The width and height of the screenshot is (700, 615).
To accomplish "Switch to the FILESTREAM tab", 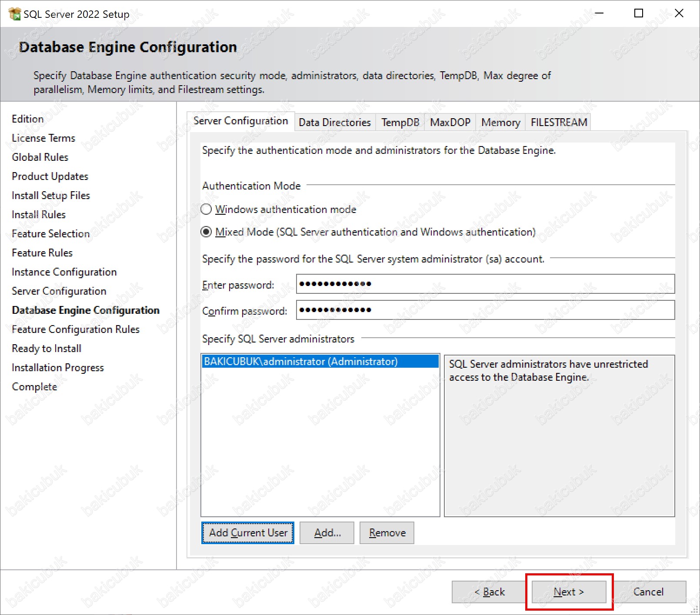I will [559, 123].
